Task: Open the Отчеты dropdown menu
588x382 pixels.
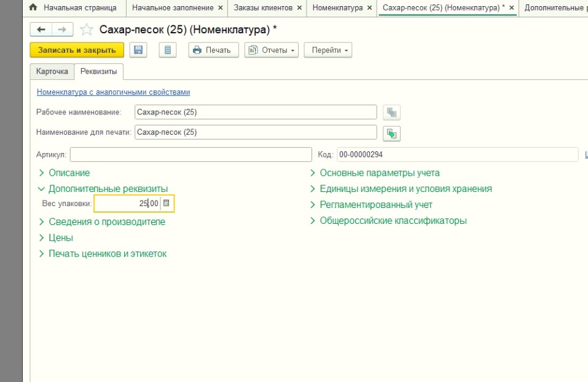Action: pos(271,50)
